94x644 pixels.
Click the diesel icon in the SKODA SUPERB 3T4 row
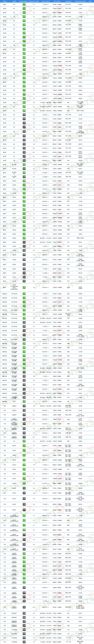[24, 393]
